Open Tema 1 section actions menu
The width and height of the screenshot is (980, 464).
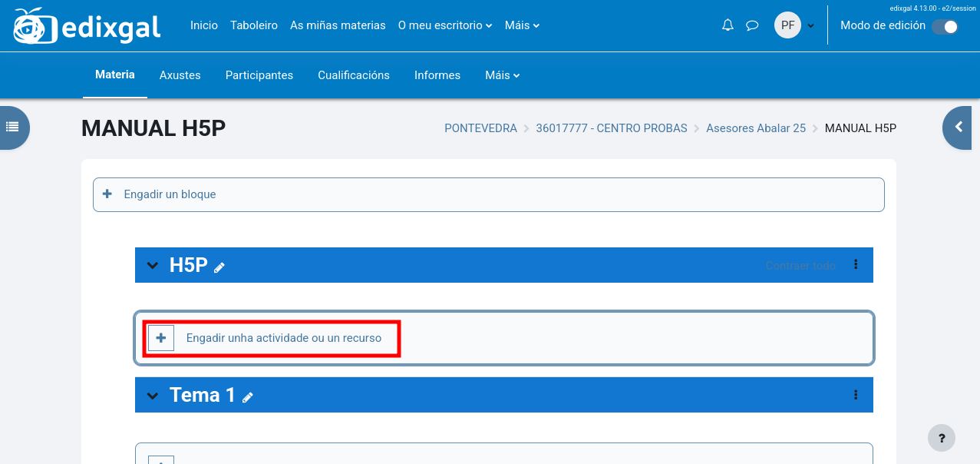(x=856, y=395)
